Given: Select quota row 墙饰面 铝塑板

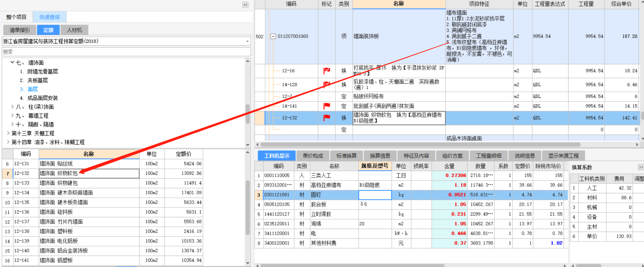Looking at the screenshot, I should [x=102, y=260].
